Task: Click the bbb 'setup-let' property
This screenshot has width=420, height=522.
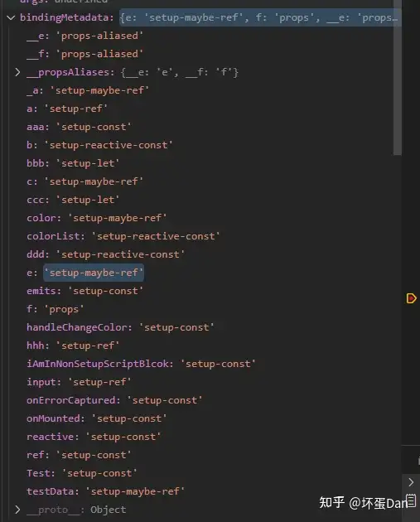Action: (73, 163)
